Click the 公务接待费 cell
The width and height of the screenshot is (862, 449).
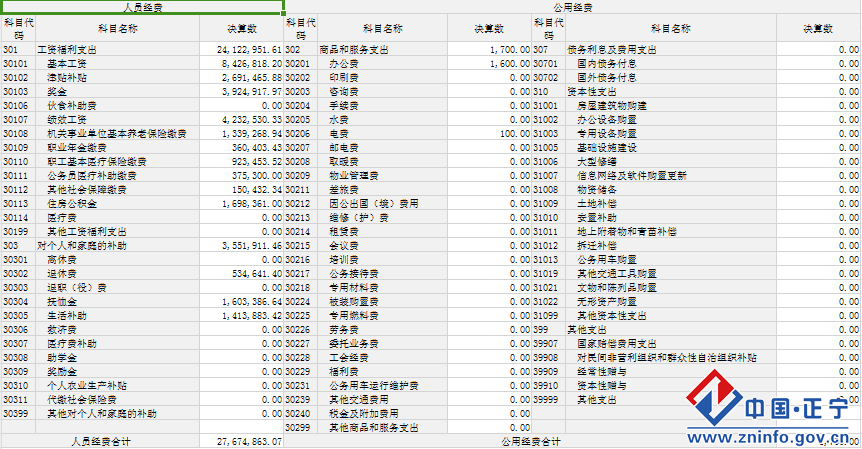tap(383, 274)
